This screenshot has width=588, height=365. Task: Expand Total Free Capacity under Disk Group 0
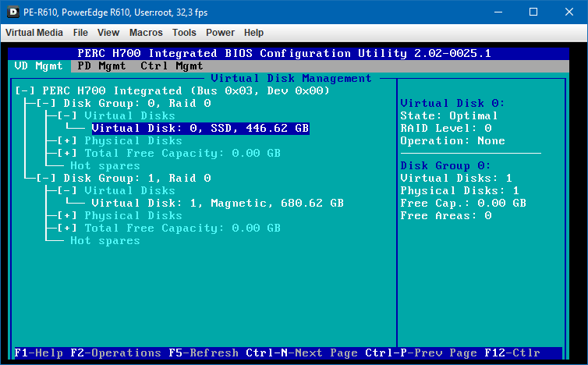click(67, 153)
